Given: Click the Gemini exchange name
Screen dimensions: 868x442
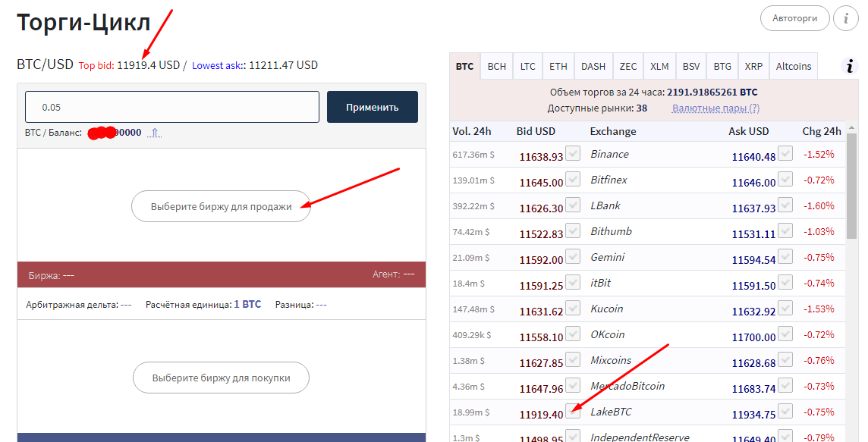Looking at the screenshot, I should coord(607,257).
